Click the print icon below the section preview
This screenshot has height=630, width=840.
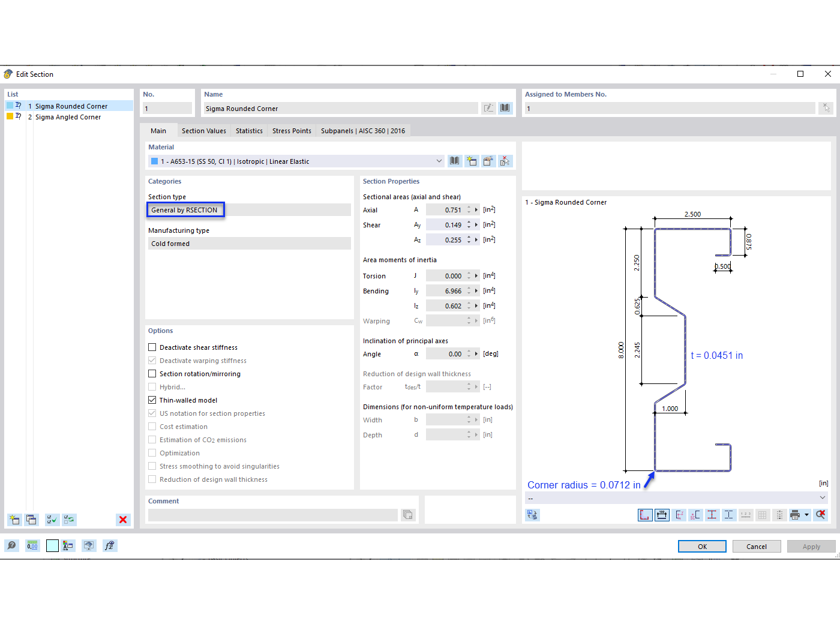pyautogui.click(x=795, y=515)
